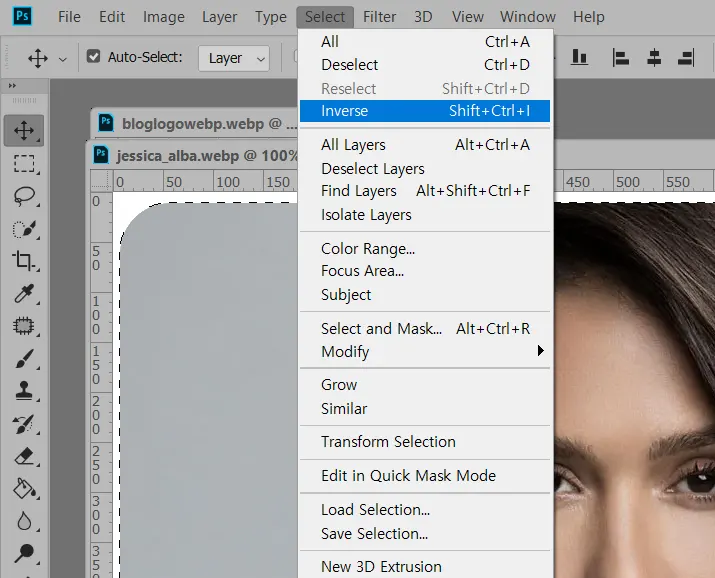Screen dimensions: 715x578
Task: Select the Clone Stamp tool
Action: point(24,391)
